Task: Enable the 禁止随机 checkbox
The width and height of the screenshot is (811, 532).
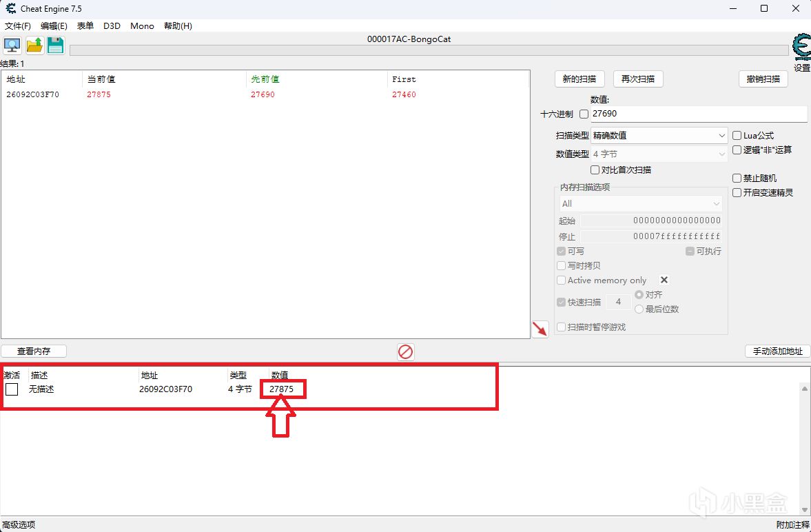Action: point(737,178)
